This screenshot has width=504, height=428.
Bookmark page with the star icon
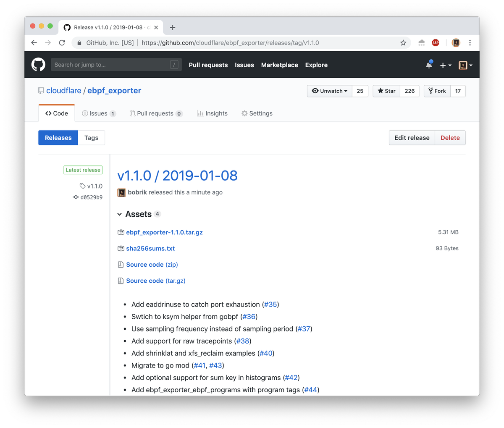click(x=403, y=42)
